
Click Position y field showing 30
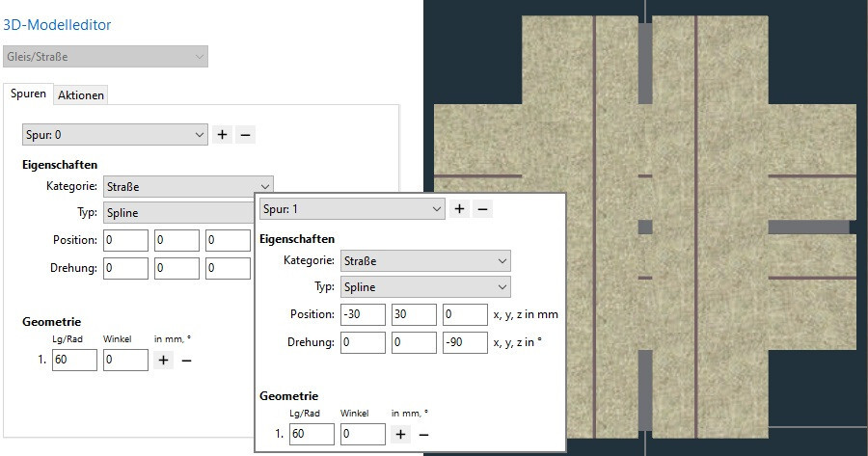pyautogui.click(x=414, y=314)
